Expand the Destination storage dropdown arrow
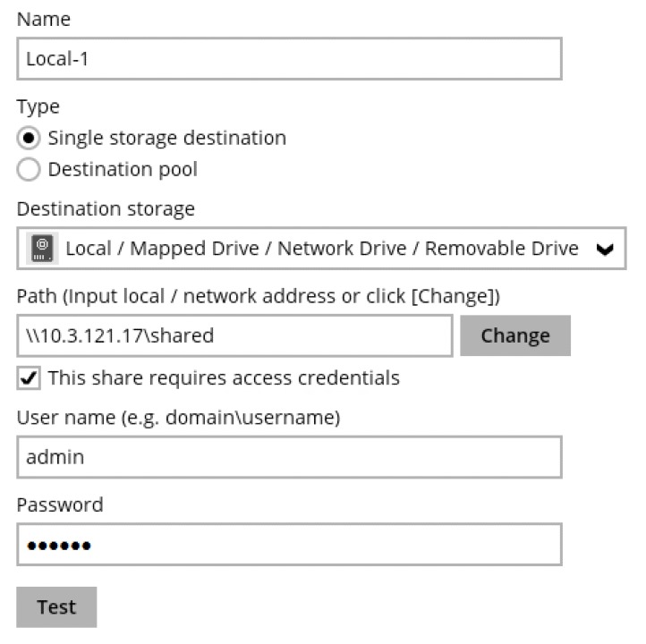The width and height of the screenshot is (646, 644). (605, 250)
